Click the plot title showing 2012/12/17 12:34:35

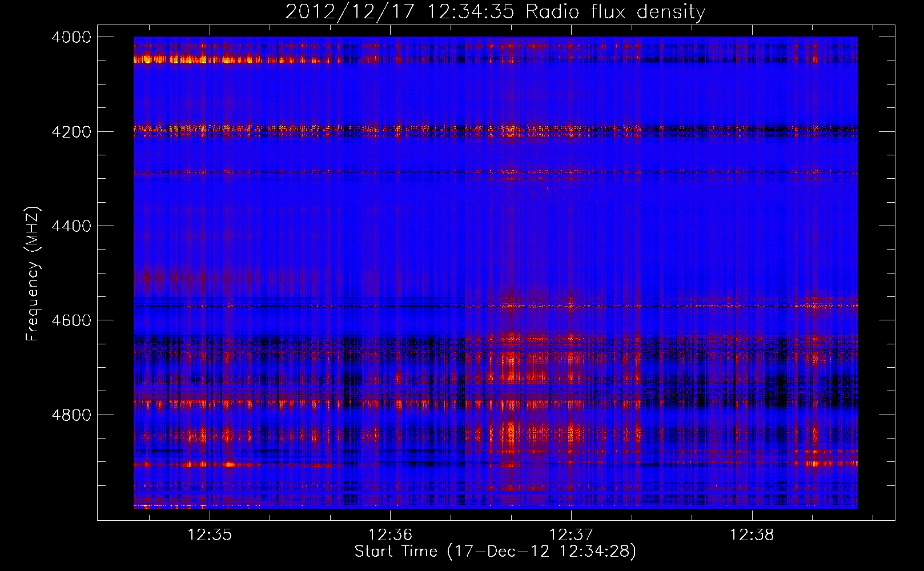click(x=495, y=12)
